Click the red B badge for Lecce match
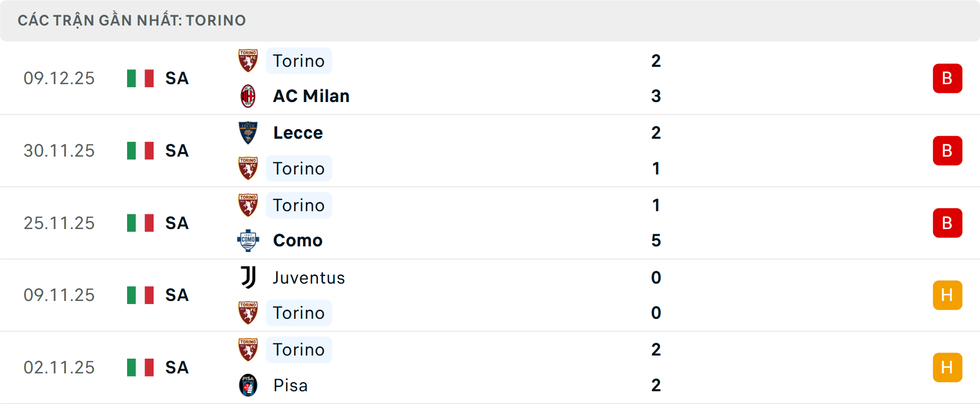Viewport: 980px width, 404px height. coord(947,150)
